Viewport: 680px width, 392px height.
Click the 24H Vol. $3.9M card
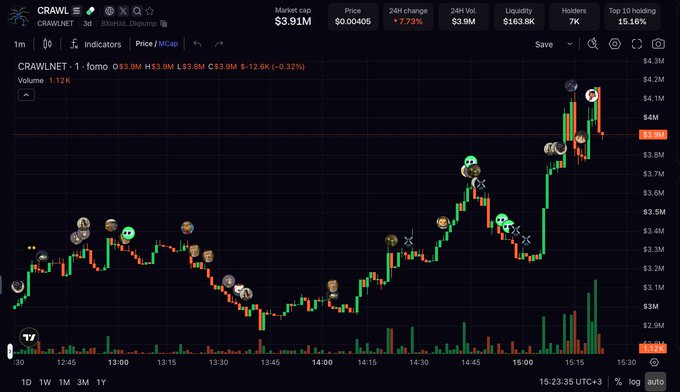tap(463, 16)
